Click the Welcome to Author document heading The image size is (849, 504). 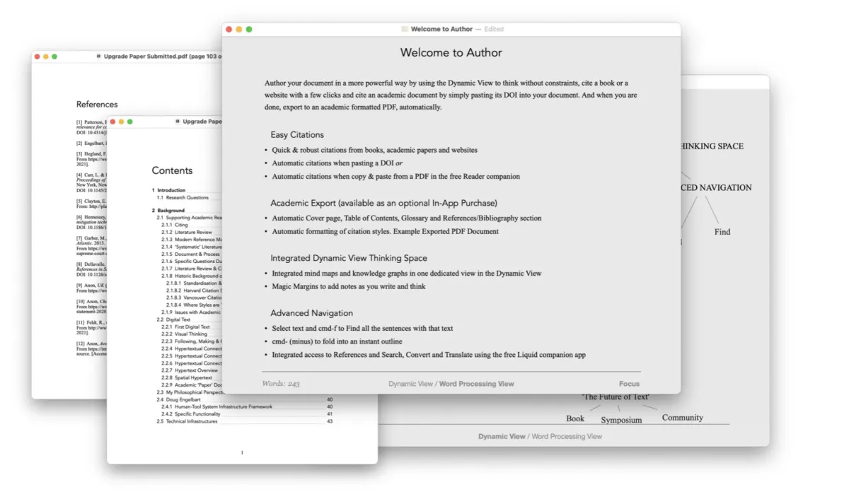tap(451, 52)
